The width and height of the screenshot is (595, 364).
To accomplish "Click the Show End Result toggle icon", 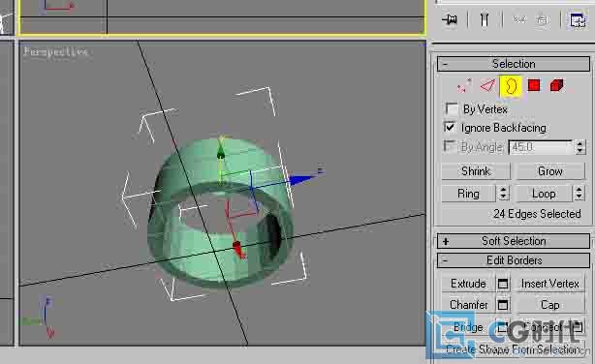I will [485, 19].
